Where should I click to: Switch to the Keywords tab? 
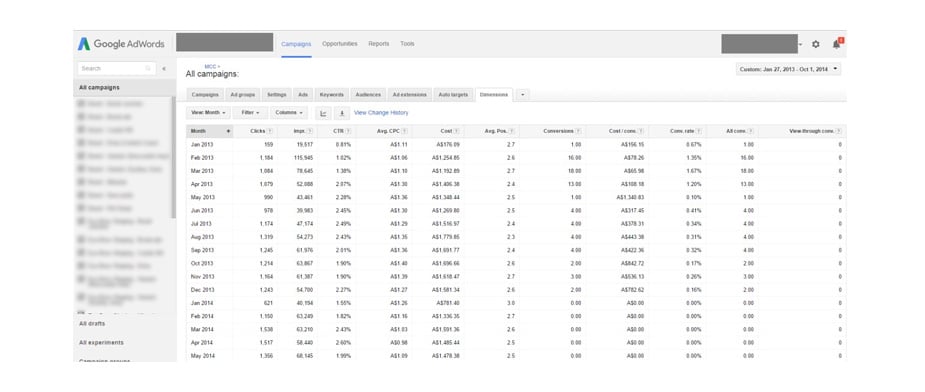pos(332,94)
